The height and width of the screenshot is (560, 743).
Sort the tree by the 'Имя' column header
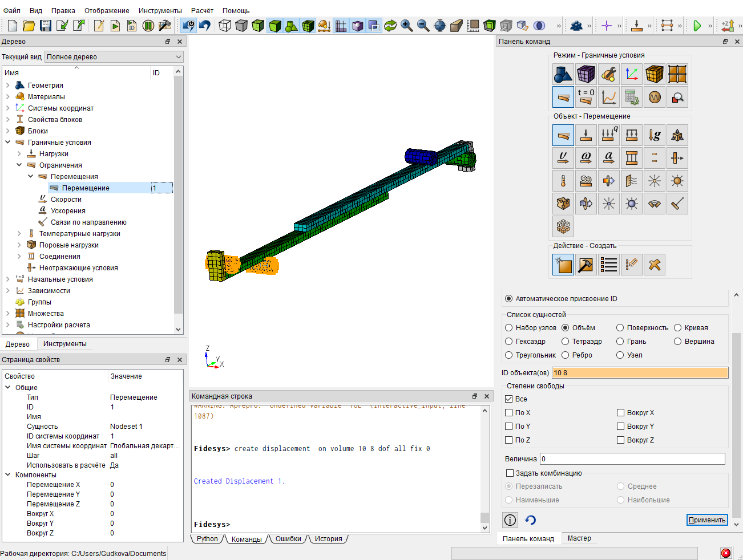pyautogui.click(x=76, y=73)
